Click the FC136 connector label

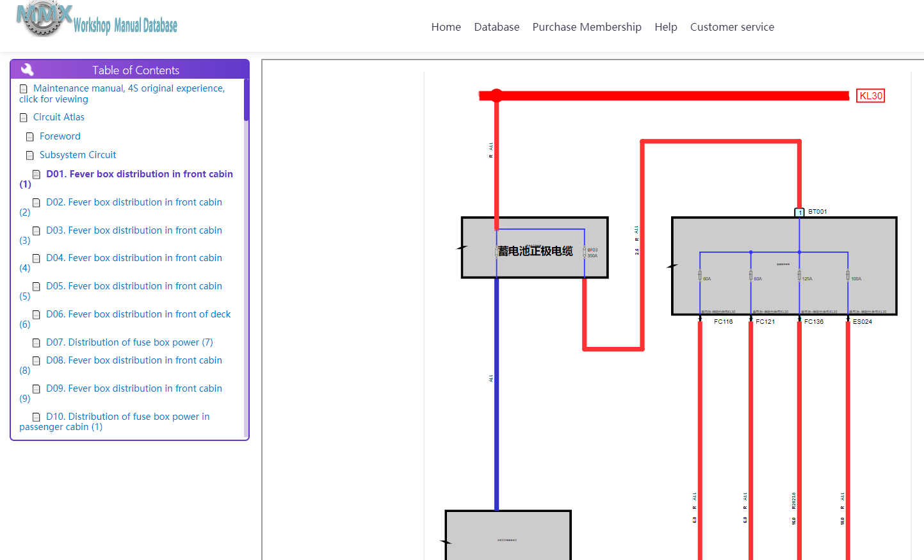[814, 322]
